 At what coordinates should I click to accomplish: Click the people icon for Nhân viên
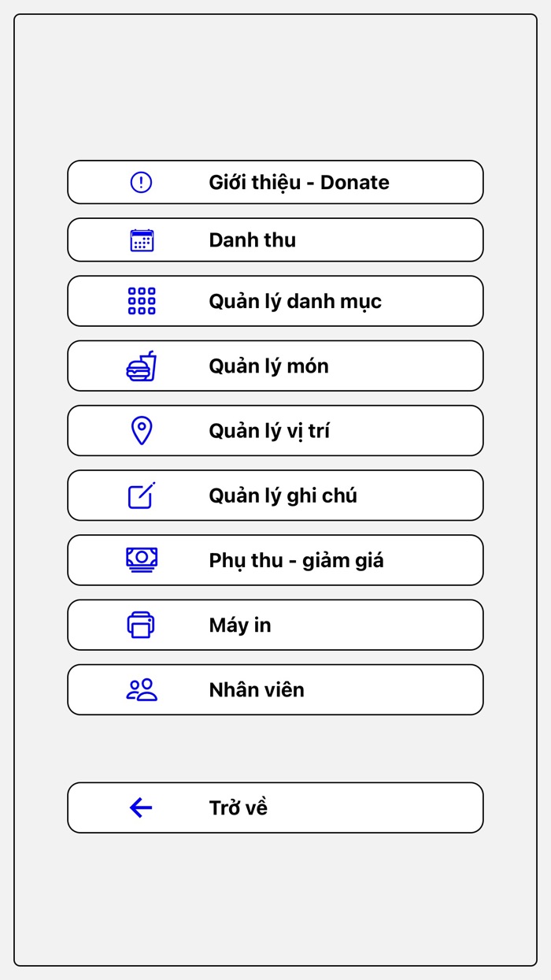(x=141, y=689)
